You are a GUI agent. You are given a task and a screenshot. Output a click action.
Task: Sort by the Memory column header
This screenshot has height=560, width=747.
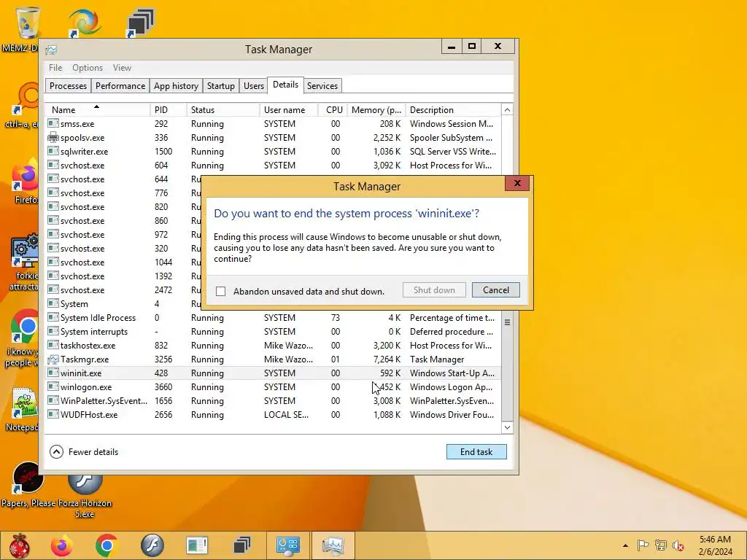pos(376,110)
